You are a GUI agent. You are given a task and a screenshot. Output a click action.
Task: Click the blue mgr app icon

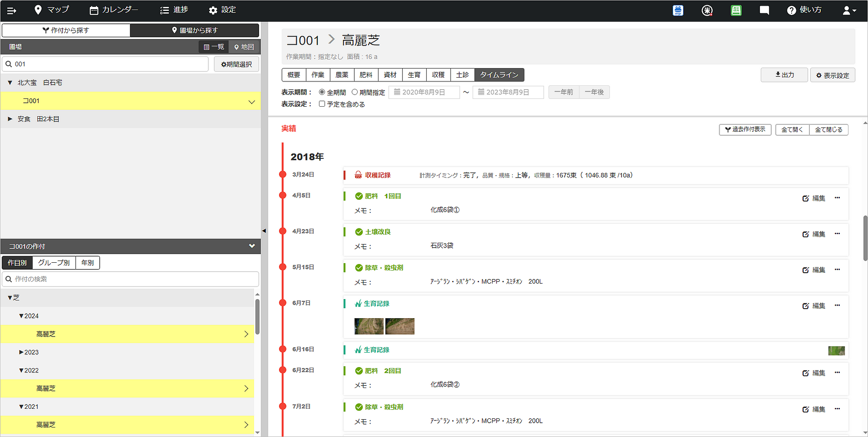tap(678, 10)
